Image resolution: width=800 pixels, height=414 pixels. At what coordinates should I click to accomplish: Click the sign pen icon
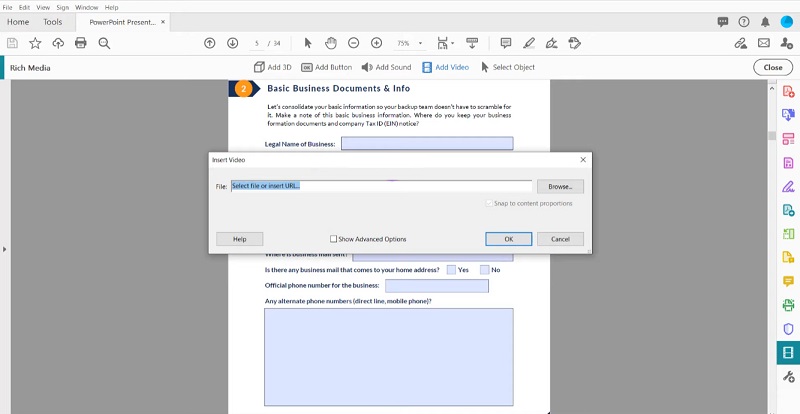click(552, 43)
